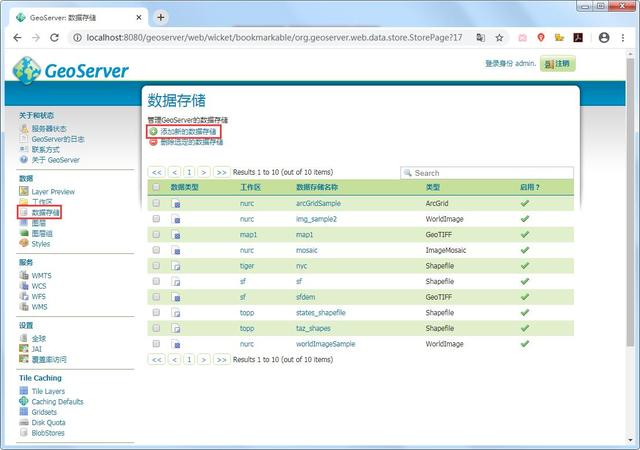The image size is (640, 450).
Task: Toggle the select-all checkbox in table header
Action: coord(156,187)
